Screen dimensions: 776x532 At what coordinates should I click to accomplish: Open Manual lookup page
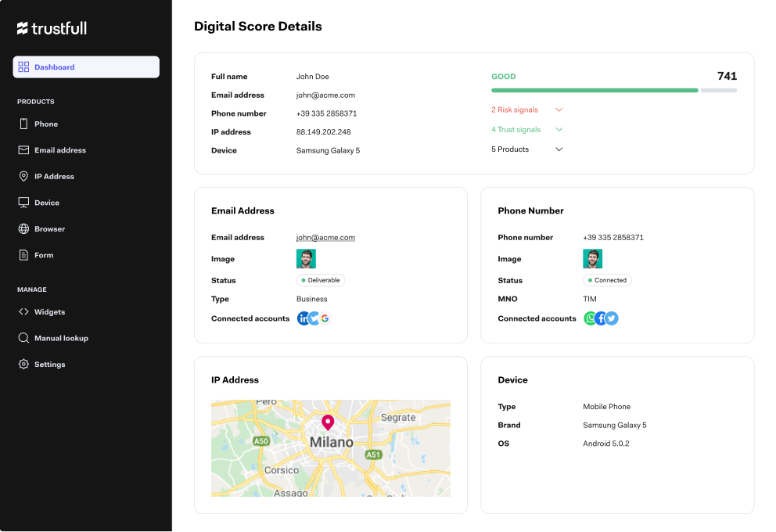[x=61, y=338]
